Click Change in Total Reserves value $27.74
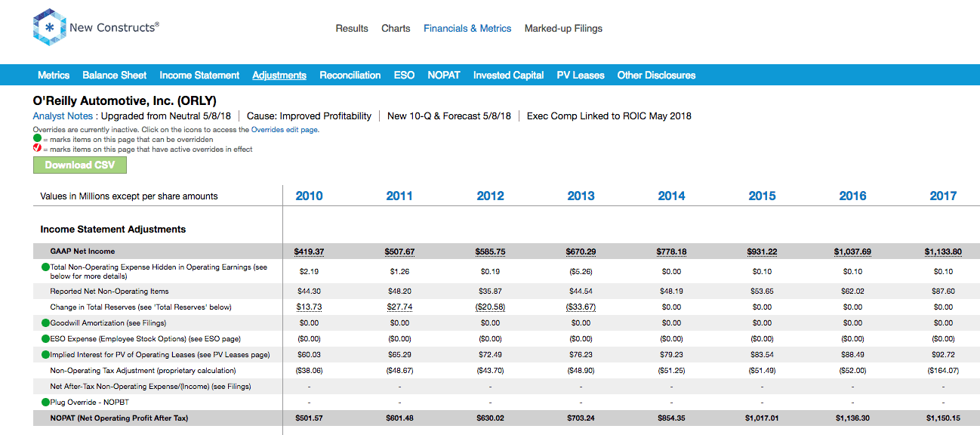The image size is (980, 435). tap(399, 307)
